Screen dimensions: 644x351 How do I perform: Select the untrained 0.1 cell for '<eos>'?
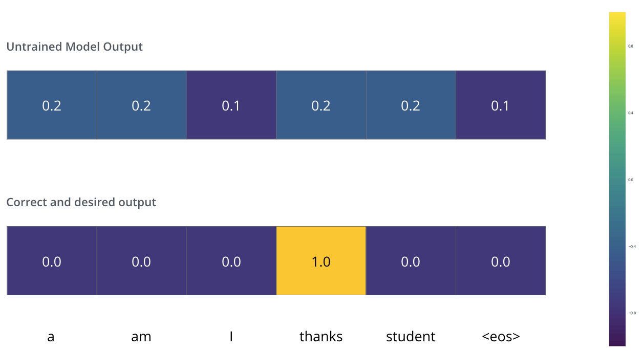tap(501, 105)
